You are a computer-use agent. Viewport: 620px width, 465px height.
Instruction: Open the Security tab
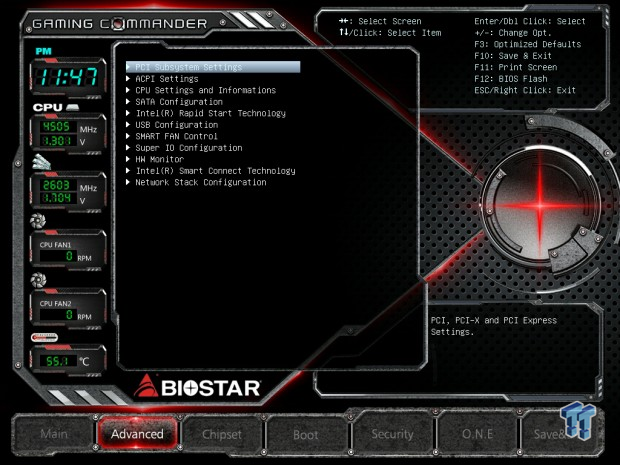[x=392, y=434]
